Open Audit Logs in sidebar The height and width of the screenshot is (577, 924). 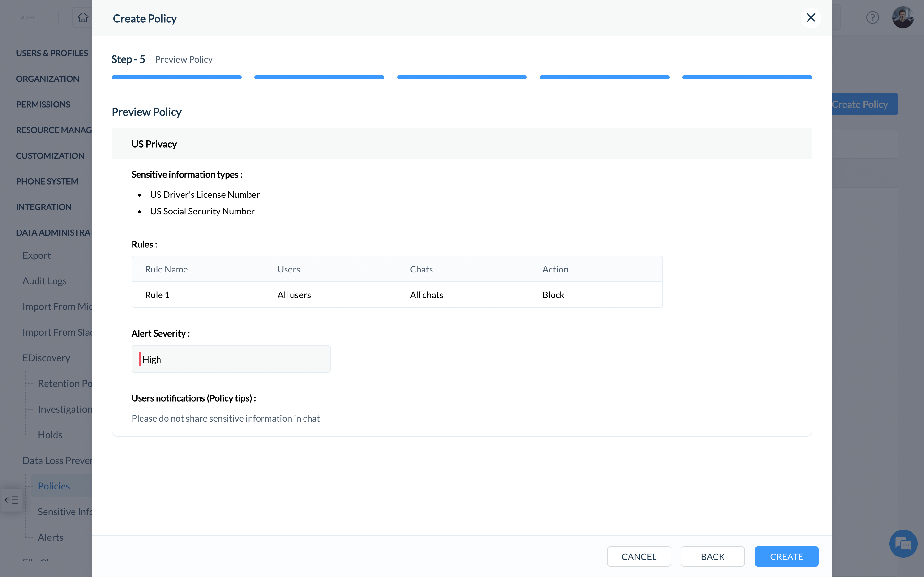click(44, 281)
